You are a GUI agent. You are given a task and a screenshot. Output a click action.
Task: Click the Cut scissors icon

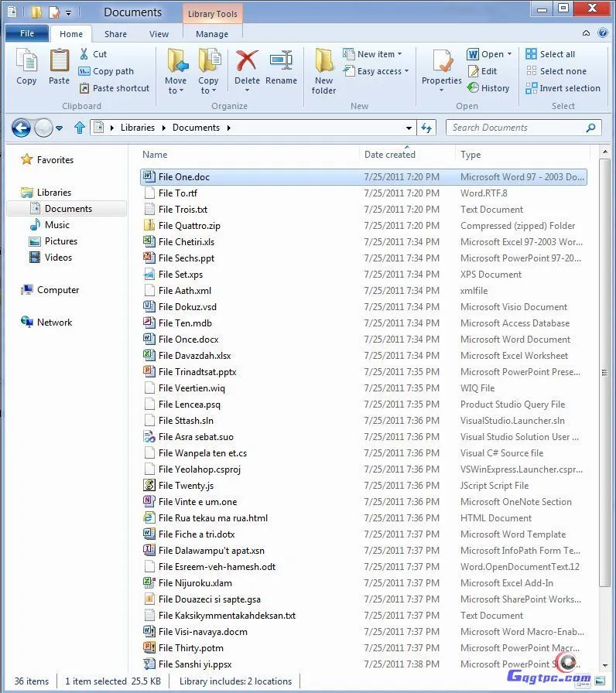coord(85,54)
